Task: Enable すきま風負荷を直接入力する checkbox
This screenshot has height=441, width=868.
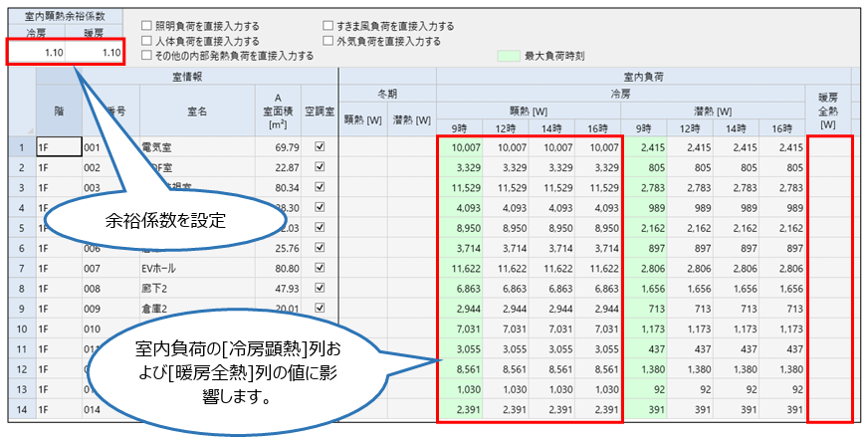Action: (329, 27)
